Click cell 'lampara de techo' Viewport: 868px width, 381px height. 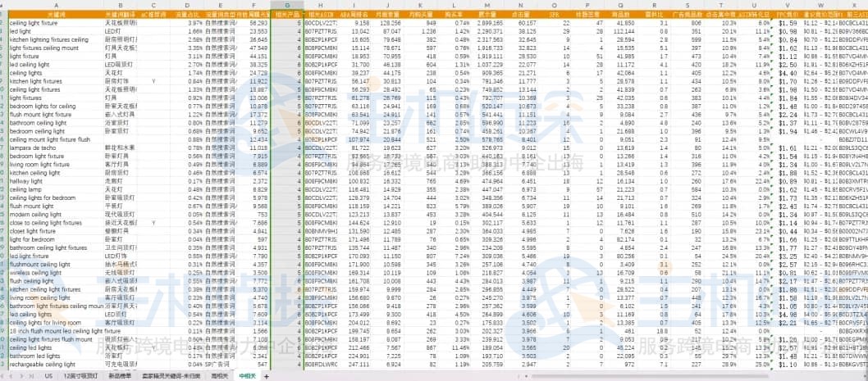(x=55, y=148)
